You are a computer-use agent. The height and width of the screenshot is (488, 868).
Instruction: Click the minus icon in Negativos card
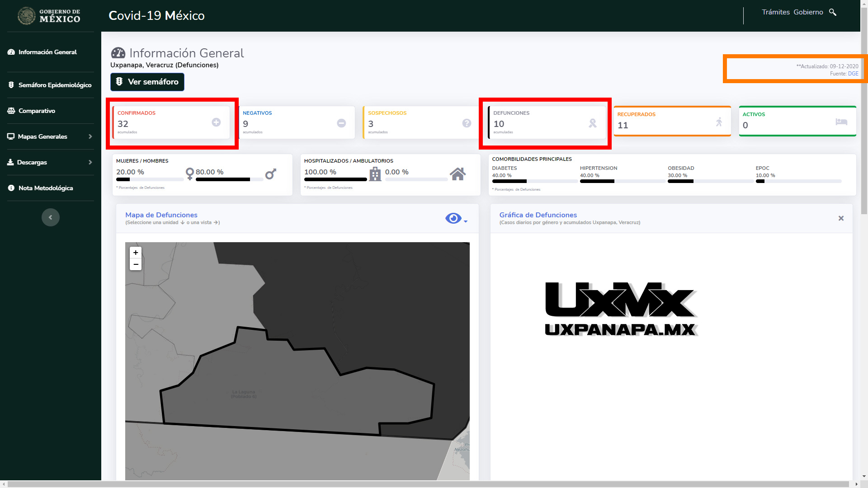point(341,123)
